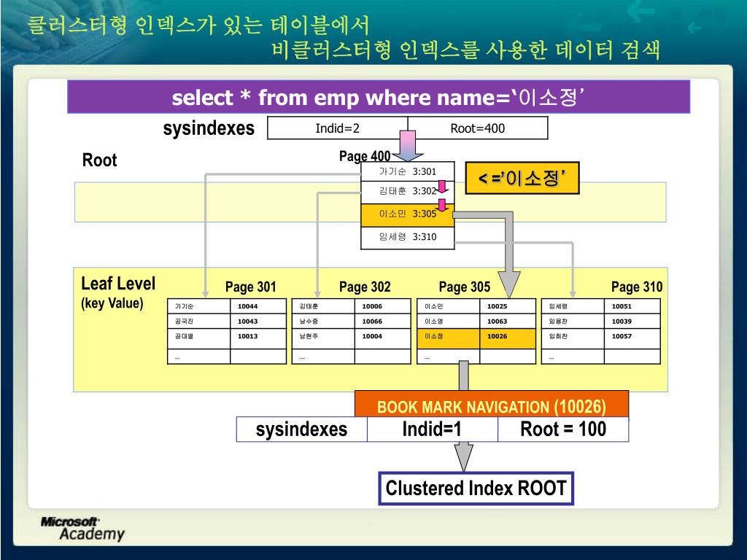
Task: Click the 'Indid=1' cell
Action: coord(432,429)
